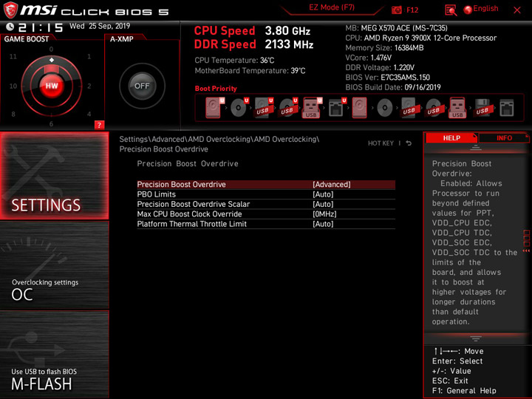532x399 pixels.
Task: Switch to EZ Mode (F7)
Action: tap(332, 8)
